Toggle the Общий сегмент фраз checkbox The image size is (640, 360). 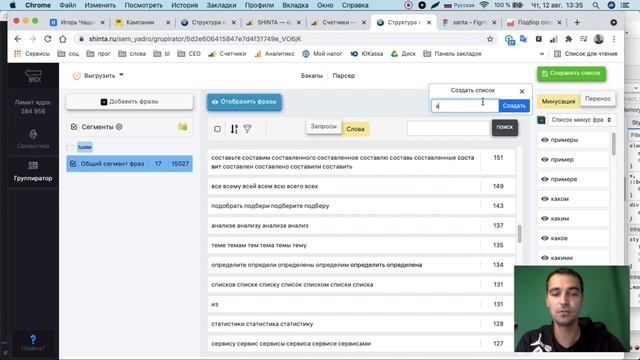coord(73,164)
